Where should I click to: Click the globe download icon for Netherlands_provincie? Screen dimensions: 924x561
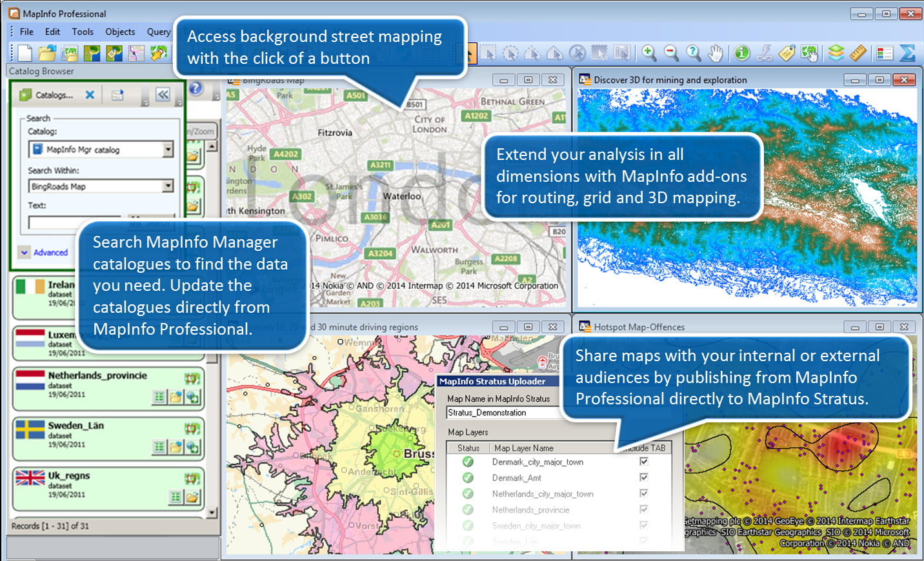[x=192, y=397]
